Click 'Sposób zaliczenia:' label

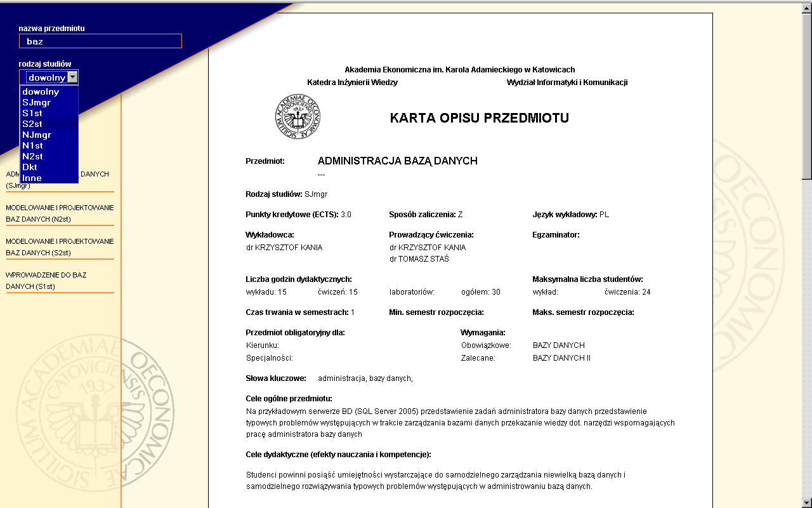click(x=422, y=215)
